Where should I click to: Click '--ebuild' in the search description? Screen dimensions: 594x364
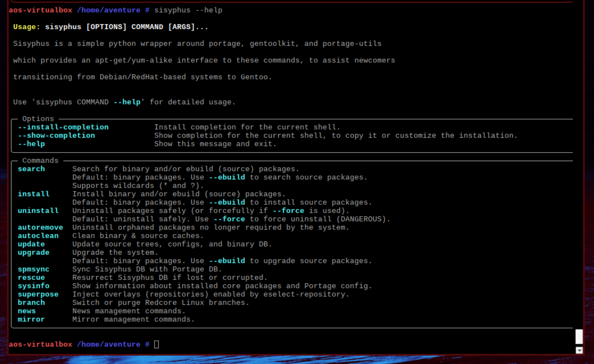tap(227, 177)
